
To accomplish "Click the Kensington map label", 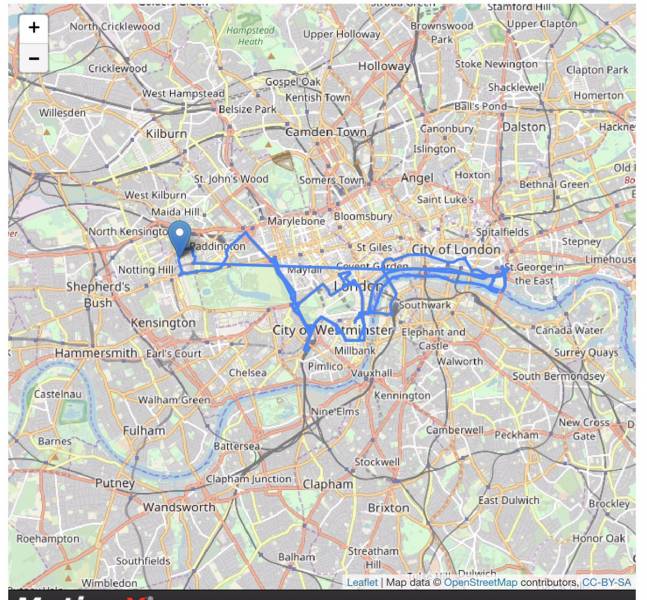I will pyautogui.click(x=163, y=323).
